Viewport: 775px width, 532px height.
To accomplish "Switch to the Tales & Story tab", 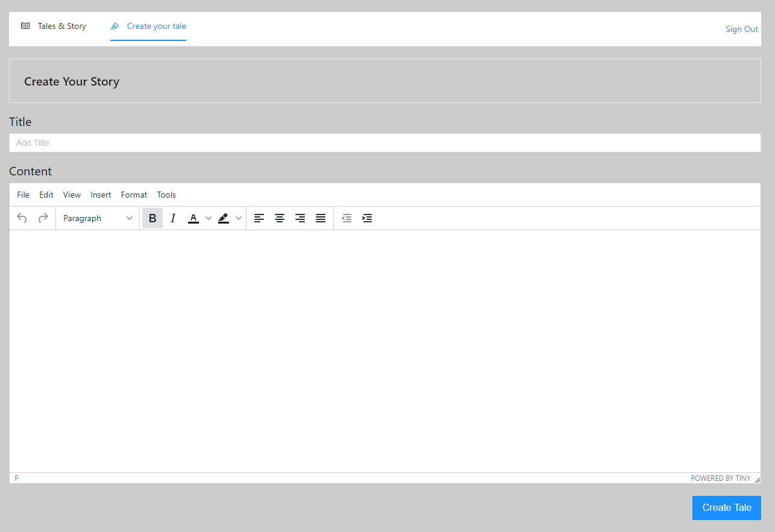I will (x=54, y=26).
